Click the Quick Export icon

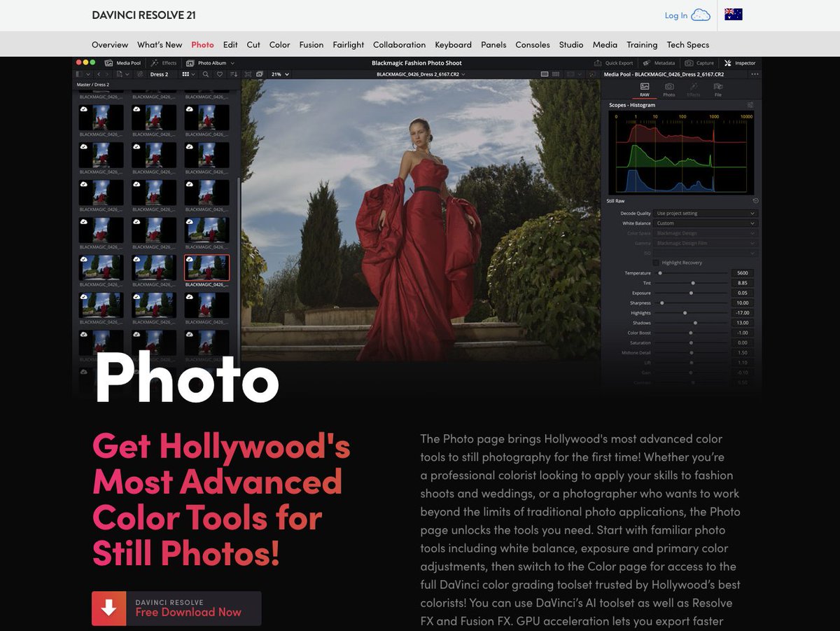pos(598,63)
